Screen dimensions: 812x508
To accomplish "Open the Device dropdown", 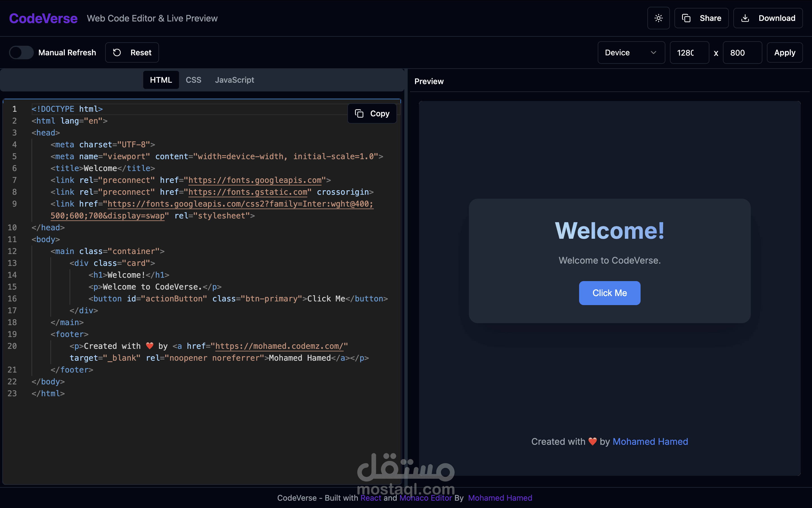I will point(631,52).
